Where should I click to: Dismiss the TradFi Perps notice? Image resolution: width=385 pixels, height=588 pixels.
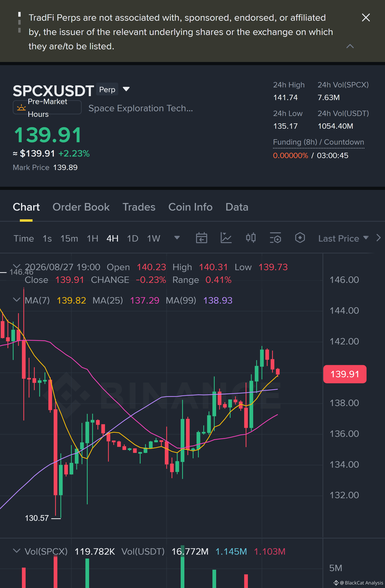pyautogui.click(x=366, y=17)
